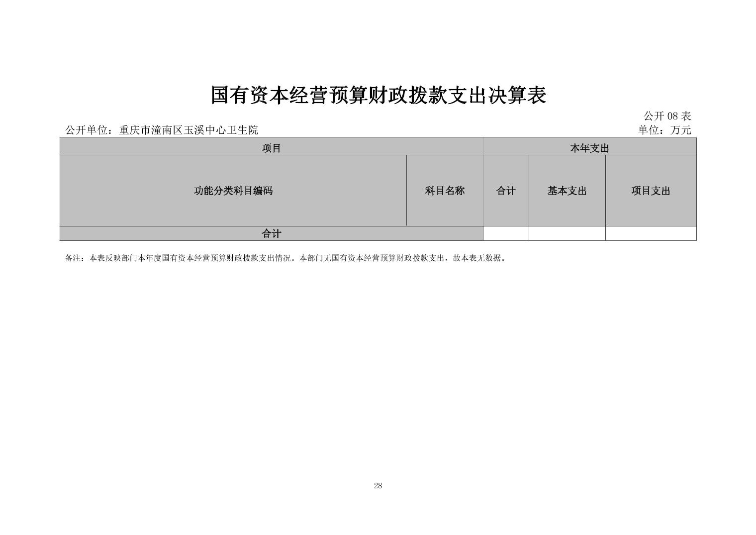Click the page number 28

pos(378,486)
